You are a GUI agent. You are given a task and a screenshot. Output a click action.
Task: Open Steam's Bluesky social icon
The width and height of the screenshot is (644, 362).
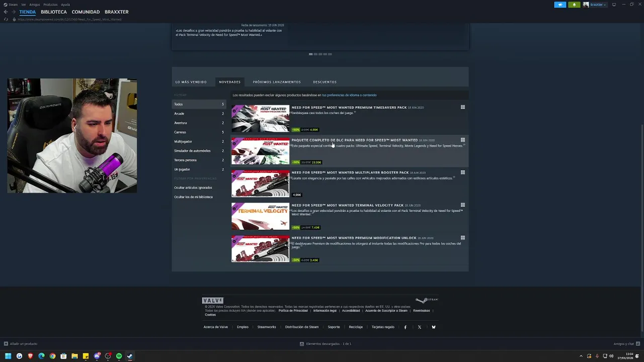click(434, 327)
